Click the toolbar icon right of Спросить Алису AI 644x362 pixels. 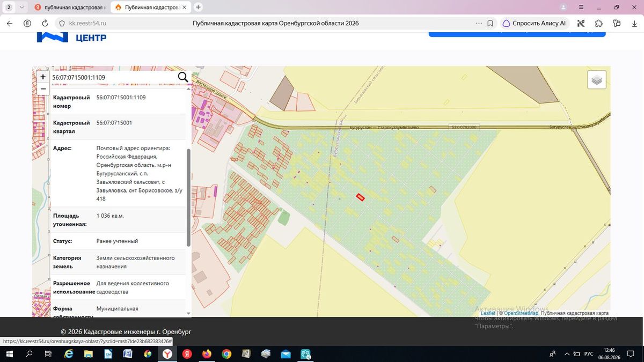pos(581,24)
